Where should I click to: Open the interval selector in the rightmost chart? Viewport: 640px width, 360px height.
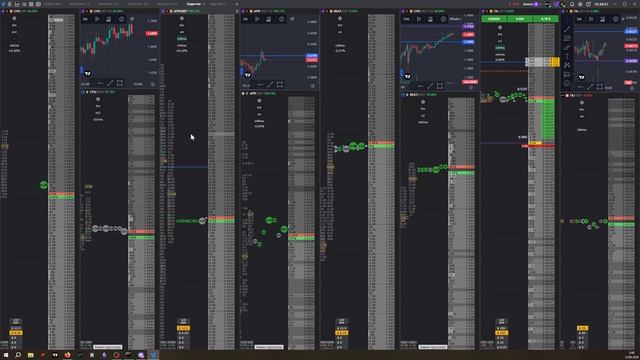click(x=579, y=19)
